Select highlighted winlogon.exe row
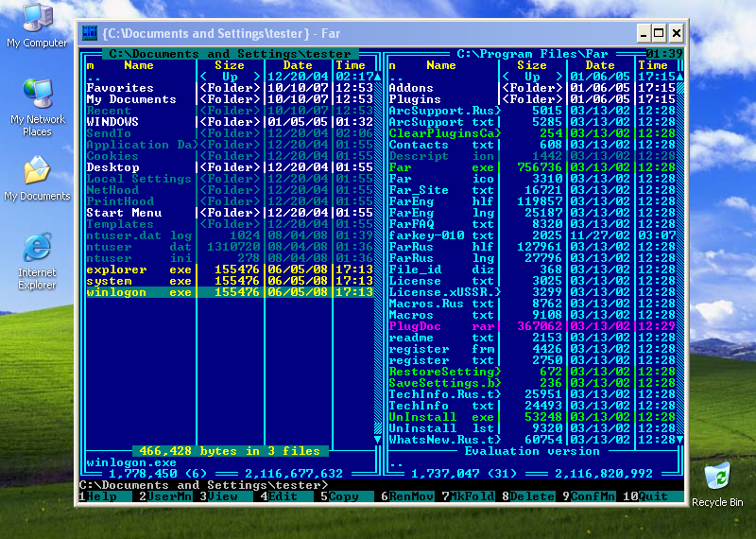Screen dimensions: 756x539 (x=230, y=292)
